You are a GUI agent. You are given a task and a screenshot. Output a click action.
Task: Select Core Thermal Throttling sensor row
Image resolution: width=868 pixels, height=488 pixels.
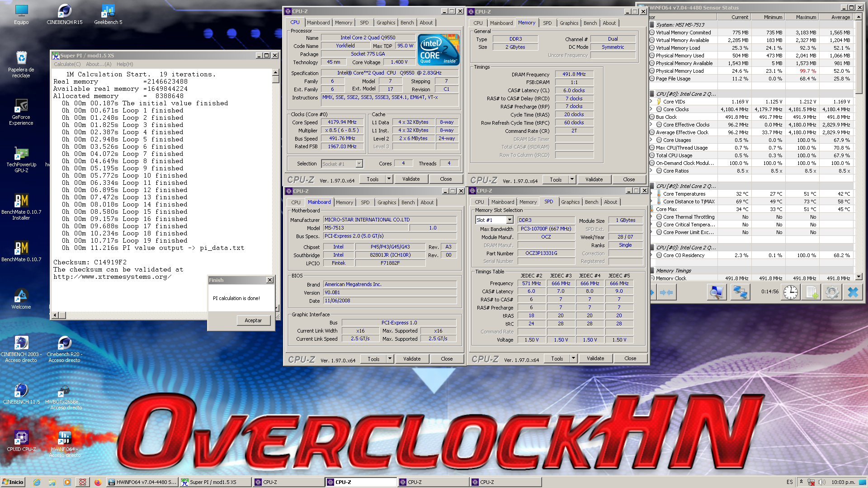(x=750, y=217)
